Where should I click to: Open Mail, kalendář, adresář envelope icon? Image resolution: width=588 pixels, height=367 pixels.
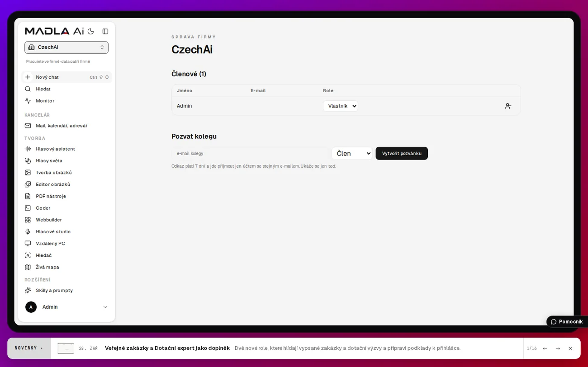(x=28, y=126)
